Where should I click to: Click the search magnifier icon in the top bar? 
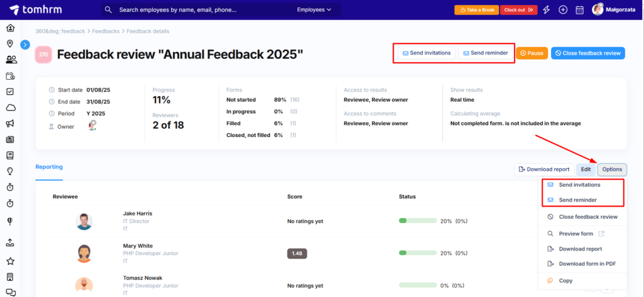tap(108, 10)
